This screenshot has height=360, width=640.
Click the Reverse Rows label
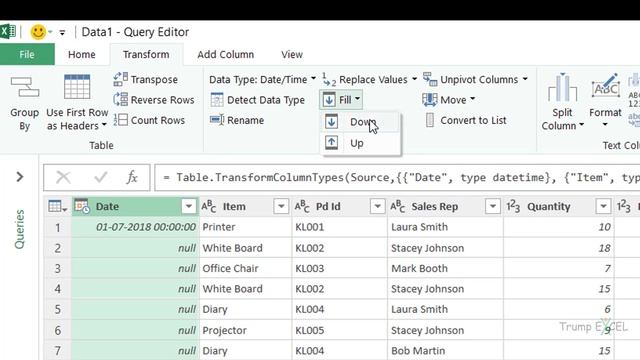[x=162, y=100]
